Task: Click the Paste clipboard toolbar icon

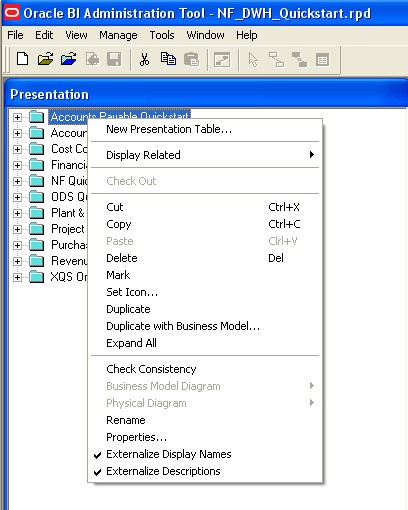Action: point(191,60)
